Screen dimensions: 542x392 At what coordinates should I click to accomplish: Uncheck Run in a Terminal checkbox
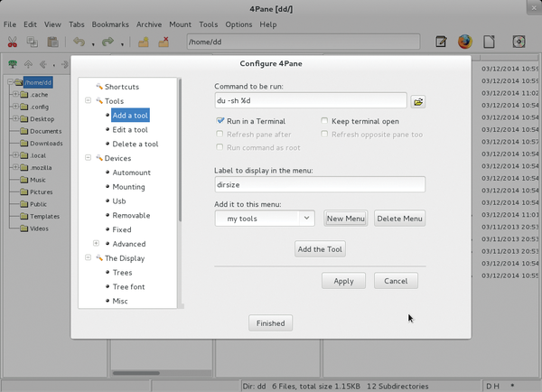[x=220, y=121]
